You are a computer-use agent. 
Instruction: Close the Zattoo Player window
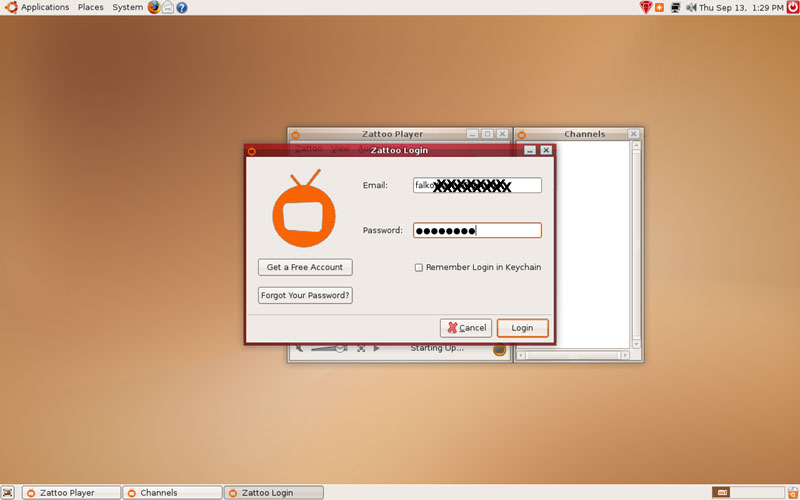coord(503,134)
